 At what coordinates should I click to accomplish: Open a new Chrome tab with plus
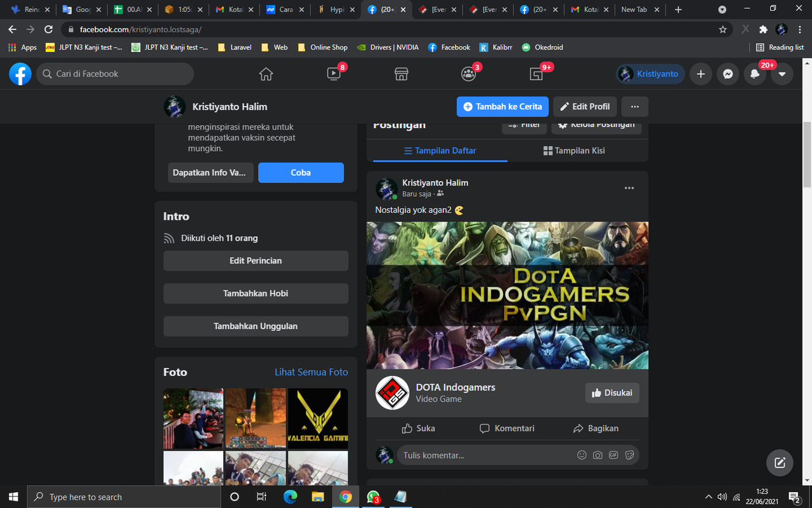click(678, 10)
